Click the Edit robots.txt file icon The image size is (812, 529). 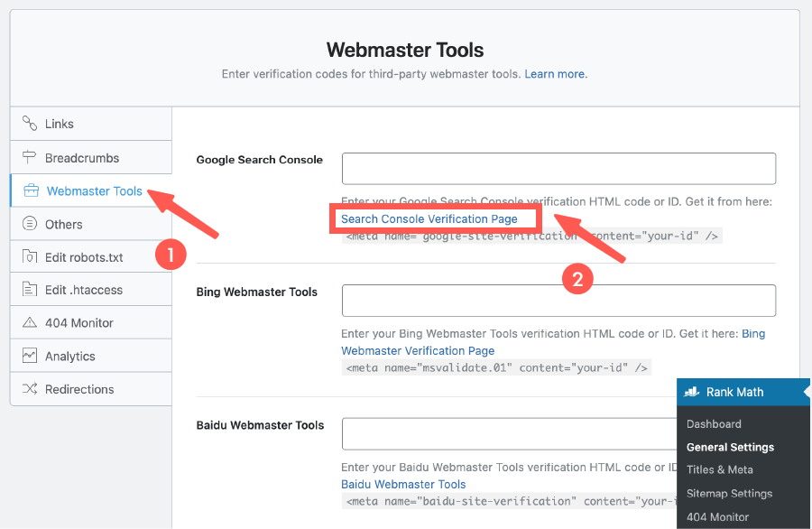[30, 257]
